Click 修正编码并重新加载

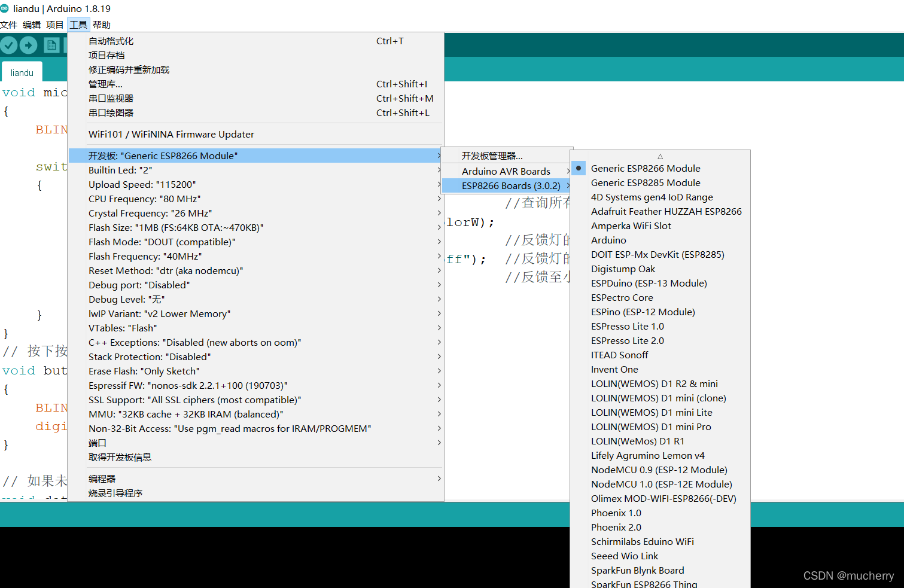point(256,69)
